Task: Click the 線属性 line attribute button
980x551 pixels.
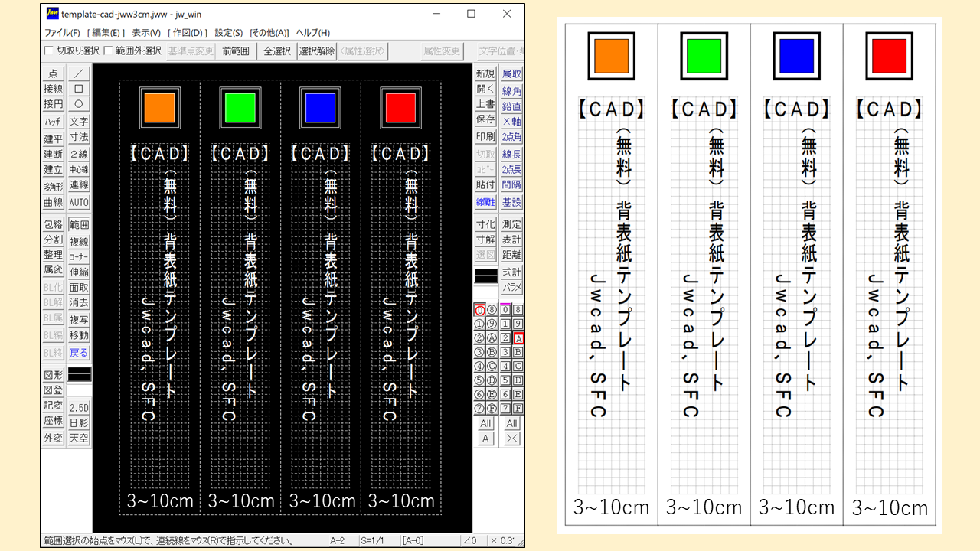Action: 485,203
